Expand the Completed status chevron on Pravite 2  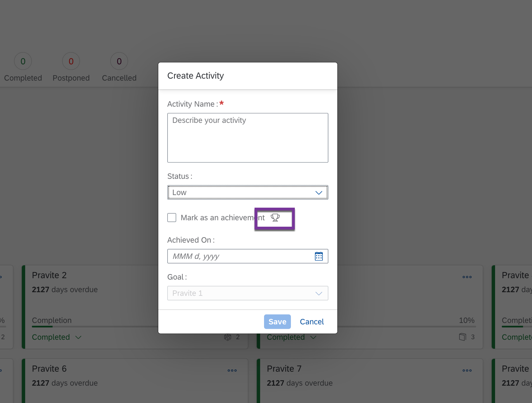[x=78, y=337]
